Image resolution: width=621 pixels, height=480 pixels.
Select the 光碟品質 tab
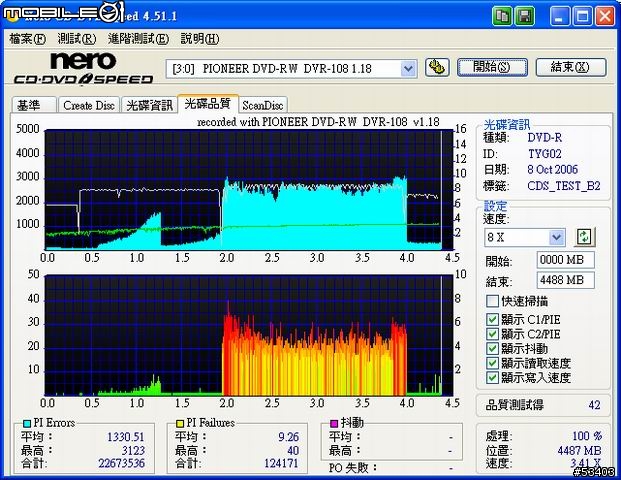[208, 104]
